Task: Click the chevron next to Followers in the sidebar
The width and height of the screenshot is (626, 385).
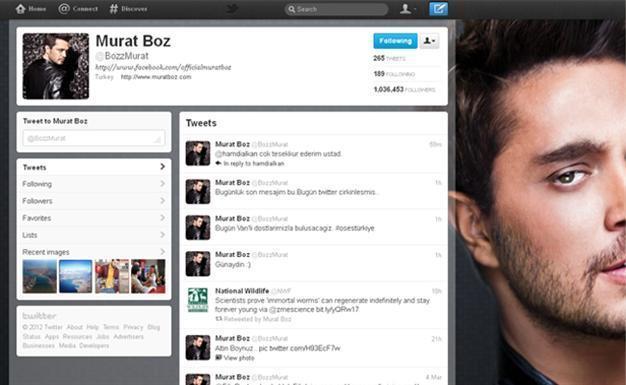Action: (162, 200)
